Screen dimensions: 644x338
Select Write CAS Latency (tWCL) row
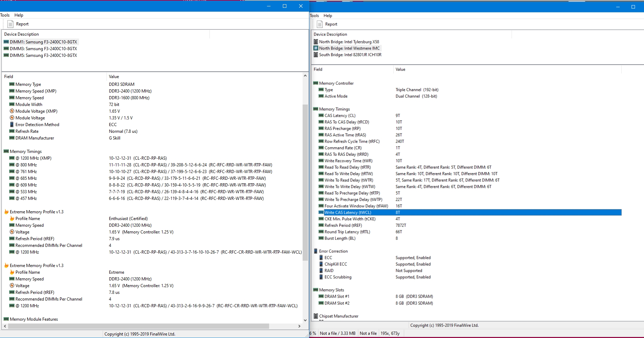click(470, 212)
